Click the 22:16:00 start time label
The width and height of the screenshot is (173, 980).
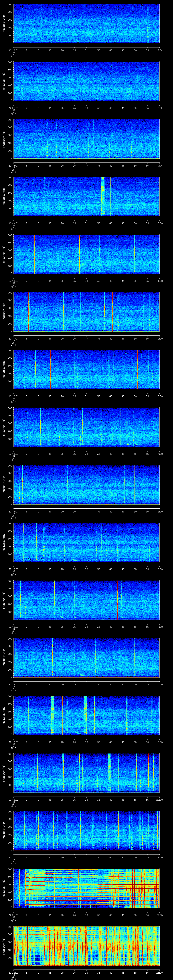[x=13, y=627]
